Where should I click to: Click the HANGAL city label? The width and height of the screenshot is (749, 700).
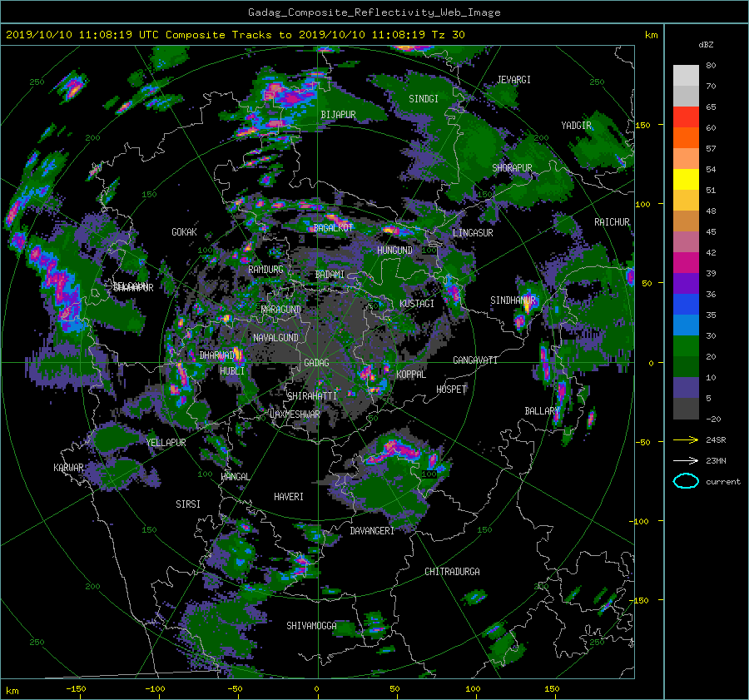(x=235, y=477)
